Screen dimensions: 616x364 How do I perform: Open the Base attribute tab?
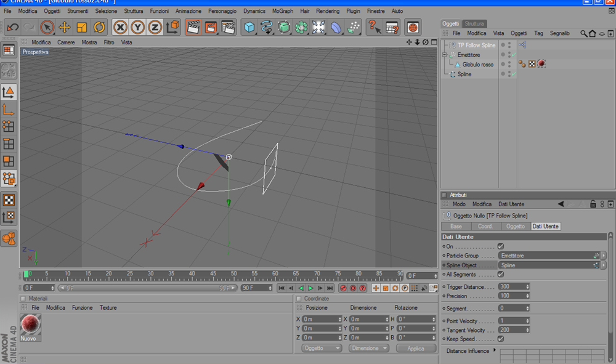coord(456,226)
